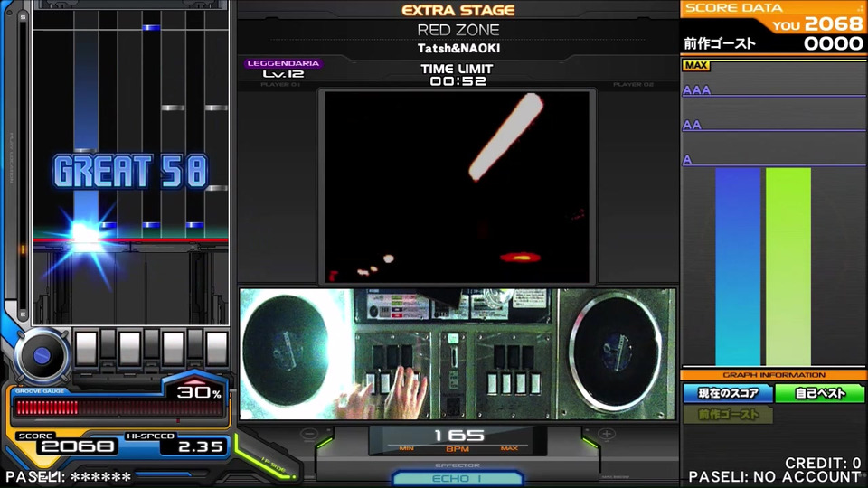
Task: Click the AAA rank line label
Action: [x=696, y=90]
